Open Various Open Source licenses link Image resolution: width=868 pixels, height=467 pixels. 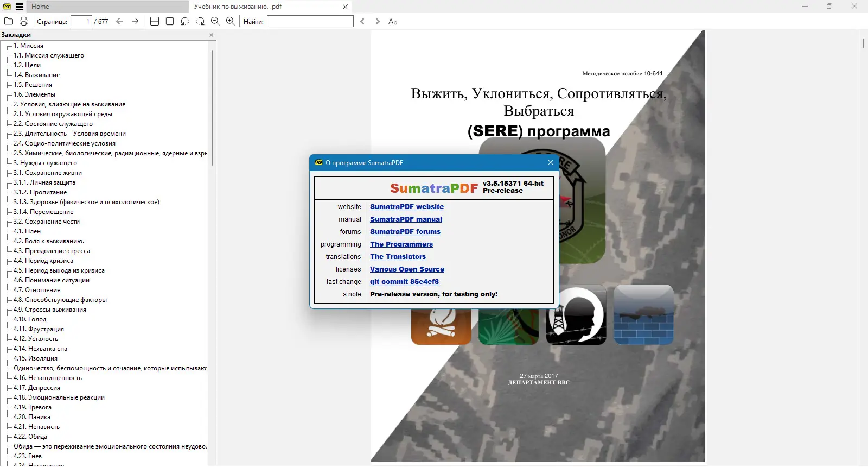407,269
